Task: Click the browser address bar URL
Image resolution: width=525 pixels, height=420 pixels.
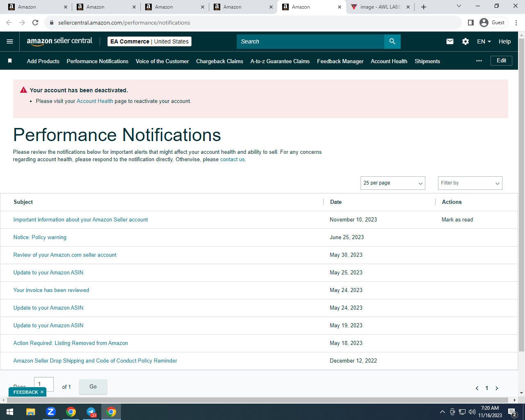Action: pos(124,23)
